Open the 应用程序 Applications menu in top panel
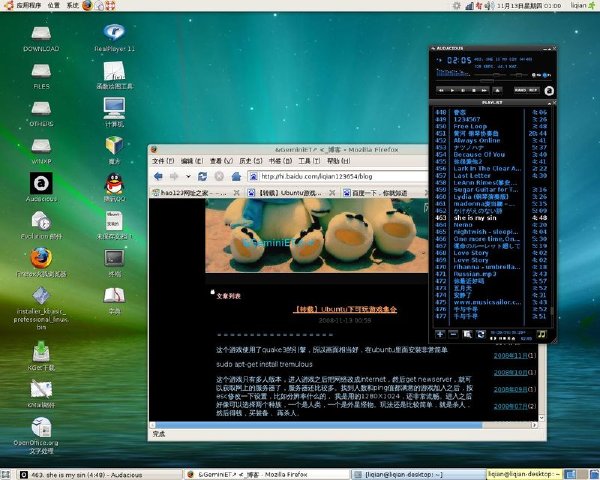 pos(28,5)
